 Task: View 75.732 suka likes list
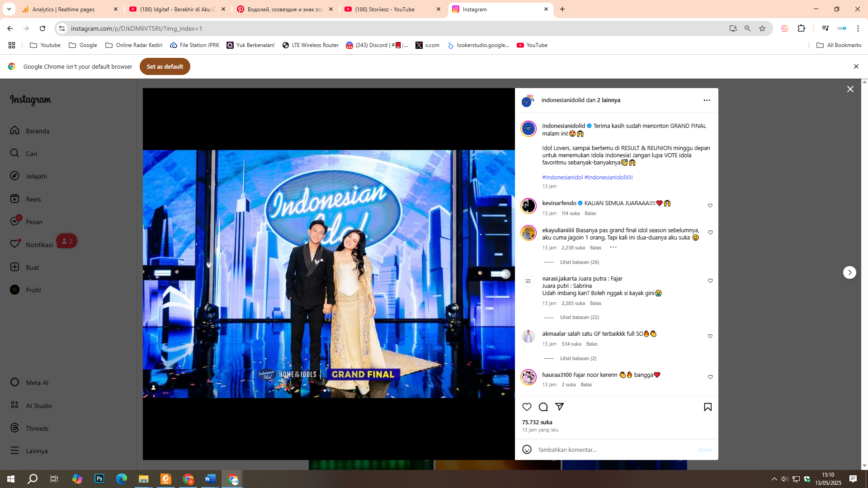coord(537,422)
